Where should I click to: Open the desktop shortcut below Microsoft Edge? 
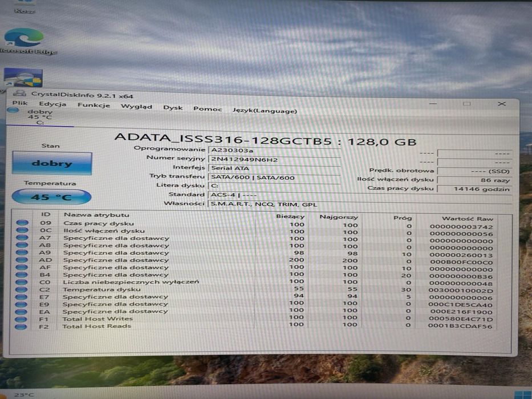tap(23, 78)
